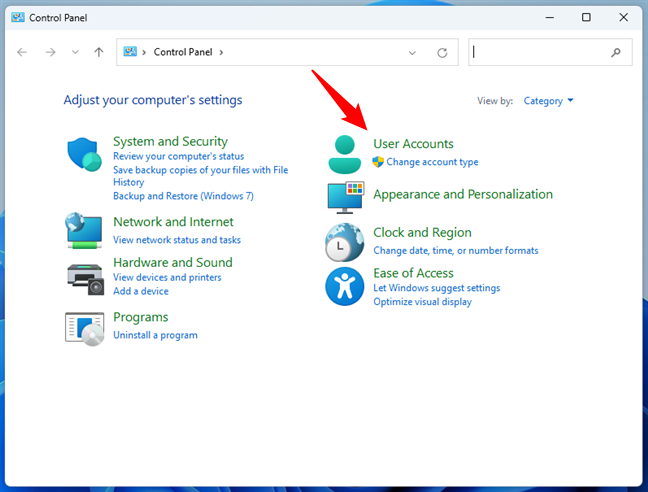Click the Control Panel title bar icon
Viewport: 648px width, 492px height.
pos(17,17)
